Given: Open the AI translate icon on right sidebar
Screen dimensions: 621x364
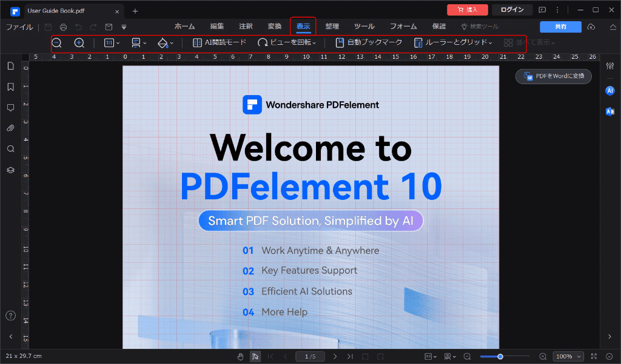Looking at the screenshot, I should pyautogui.click(x=610, y=111).
